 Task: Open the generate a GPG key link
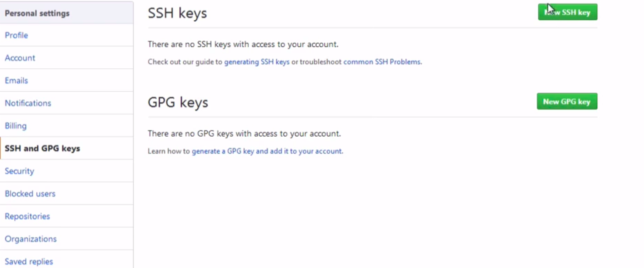[x=267, y=151]
